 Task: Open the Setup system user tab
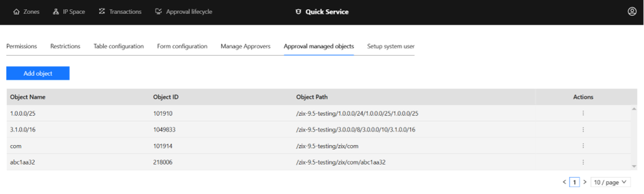coord(390,46)
